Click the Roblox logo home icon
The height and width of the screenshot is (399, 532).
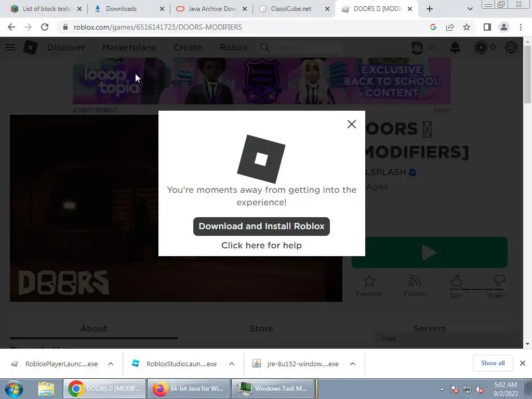tap(31, 47)
